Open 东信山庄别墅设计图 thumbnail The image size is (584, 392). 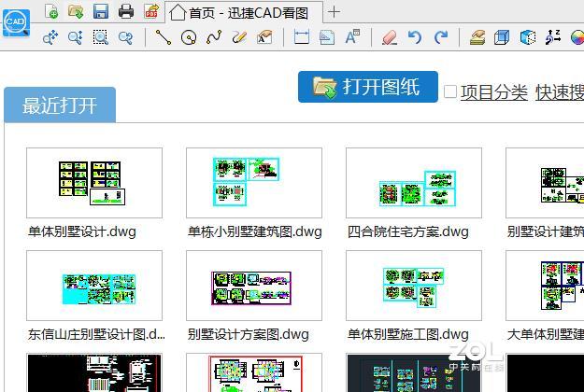94,286
